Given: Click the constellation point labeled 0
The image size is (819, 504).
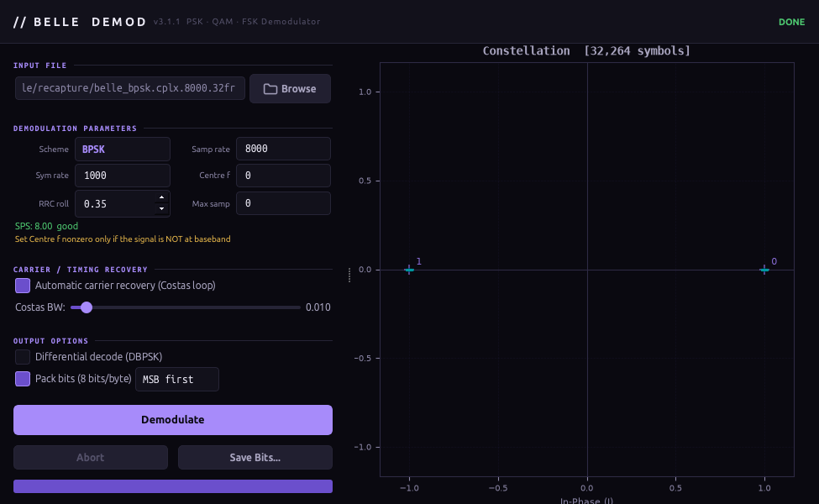Looking at the screenshot, I should pyautogui.click(x=764, y=270).
